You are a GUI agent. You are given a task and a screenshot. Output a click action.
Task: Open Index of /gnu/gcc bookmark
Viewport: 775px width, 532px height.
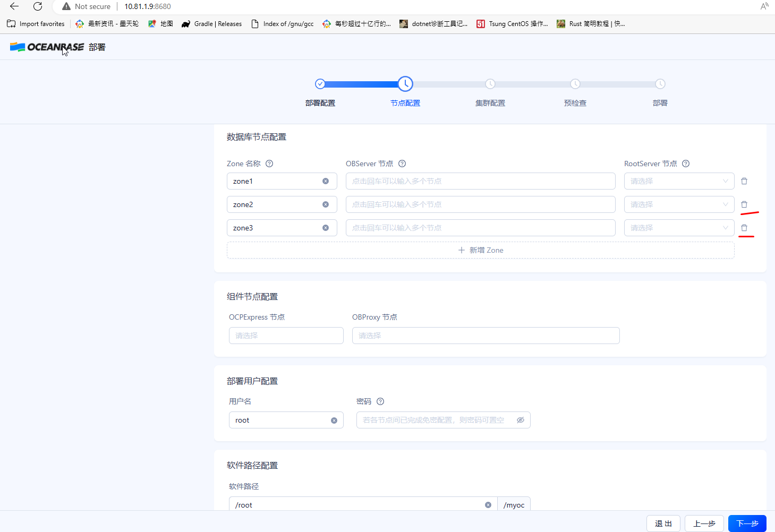[x=282, y=24]
